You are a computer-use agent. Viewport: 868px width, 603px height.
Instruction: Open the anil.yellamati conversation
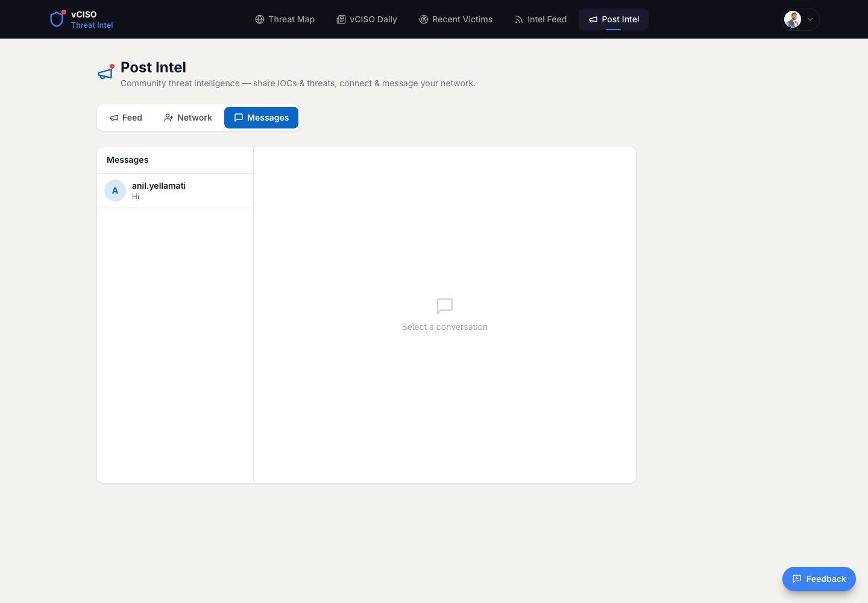tap(175, 191)
